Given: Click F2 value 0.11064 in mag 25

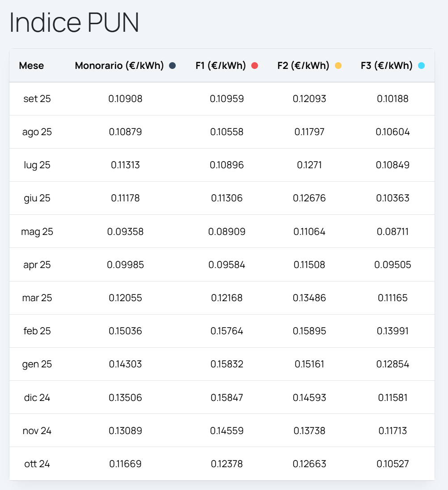Looking at the screenshot, I should pyautogui.click(x=309, y=232).
